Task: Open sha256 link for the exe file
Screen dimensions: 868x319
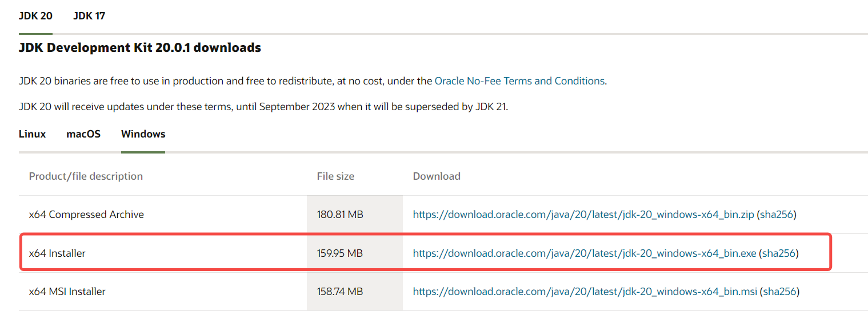Action: (779, 253)
